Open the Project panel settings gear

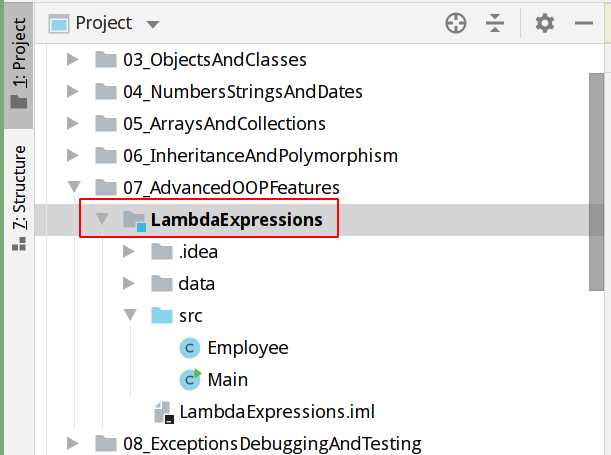(545, 23)
